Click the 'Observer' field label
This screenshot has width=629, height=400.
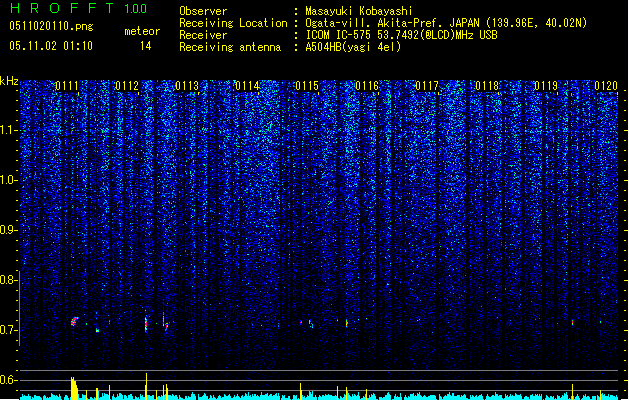point(203,11)
